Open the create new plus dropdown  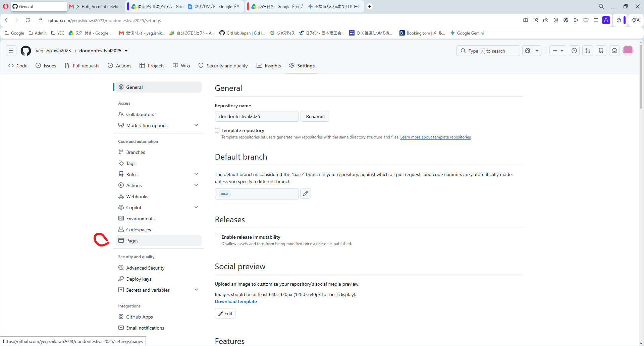click(558, 51)
